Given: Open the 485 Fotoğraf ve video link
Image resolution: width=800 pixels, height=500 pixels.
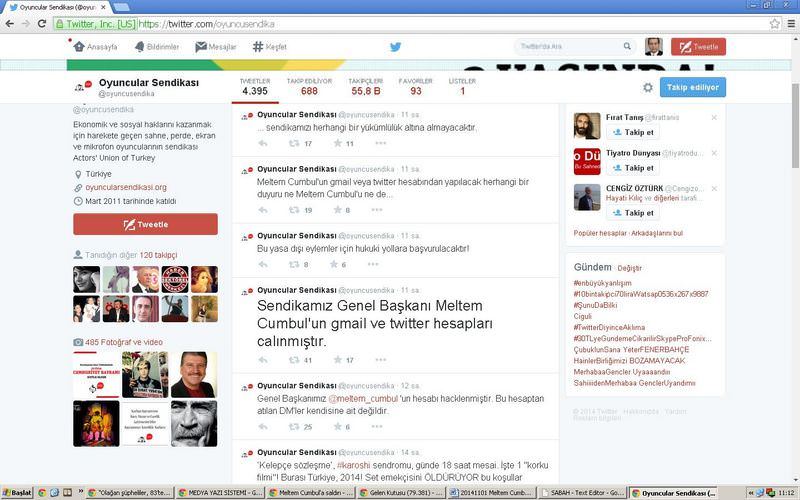Looking at the screenshot, I should pyautogui.click(x=124, y=342).
